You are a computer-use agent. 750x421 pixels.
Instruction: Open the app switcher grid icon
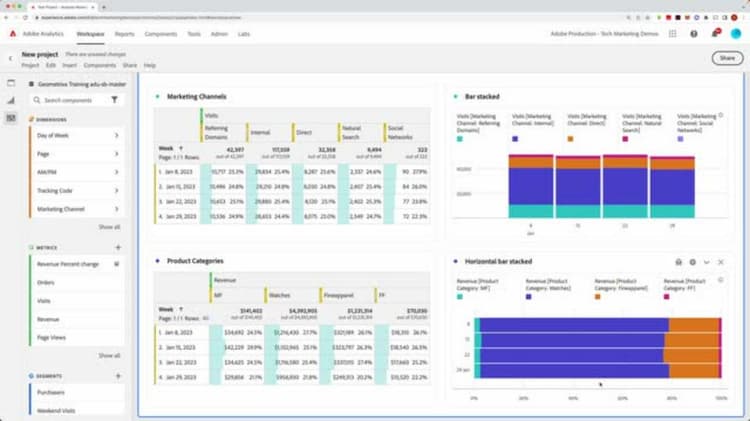click(673, 34)
